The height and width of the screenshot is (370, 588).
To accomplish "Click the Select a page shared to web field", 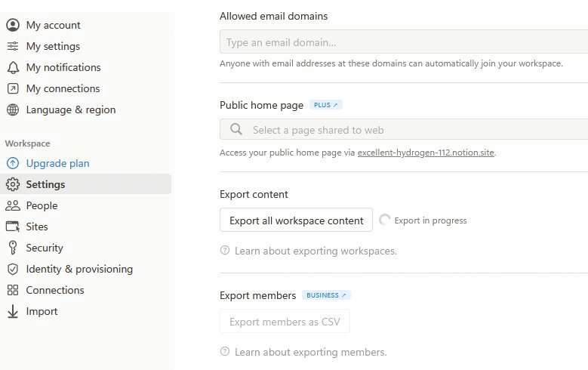I will [404, 129].
